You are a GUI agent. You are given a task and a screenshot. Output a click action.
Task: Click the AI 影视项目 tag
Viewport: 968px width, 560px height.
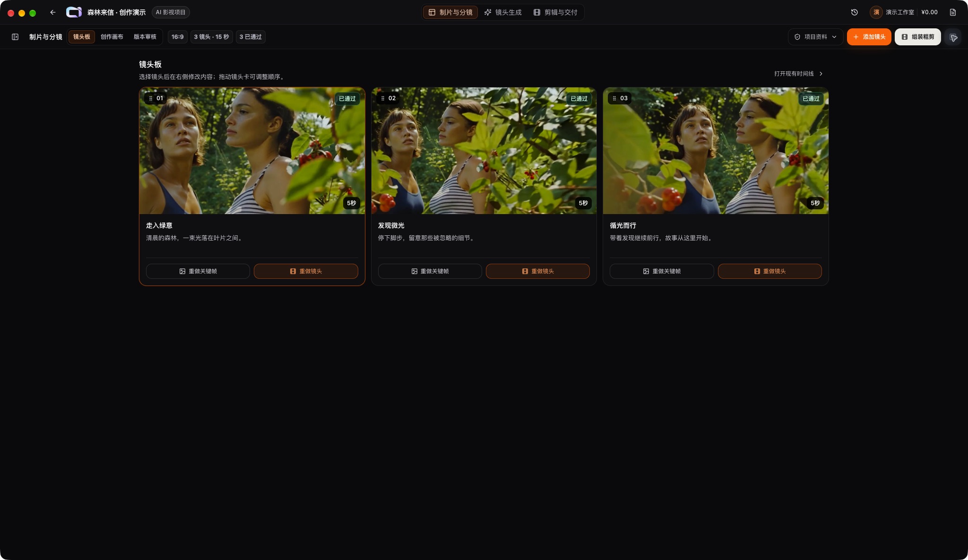171,12
